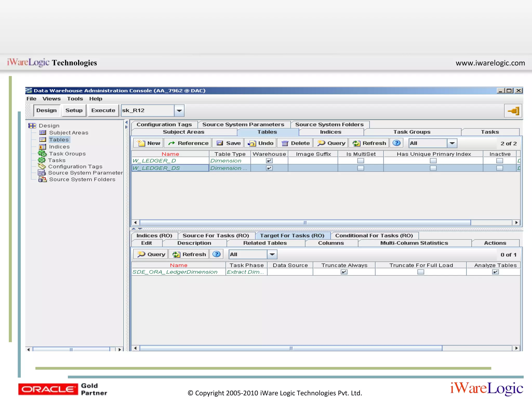The height and width of the screenshot is (399, 532).
Task: Click the upper Query toolbar icon
Action: click(x=321, y=143)
